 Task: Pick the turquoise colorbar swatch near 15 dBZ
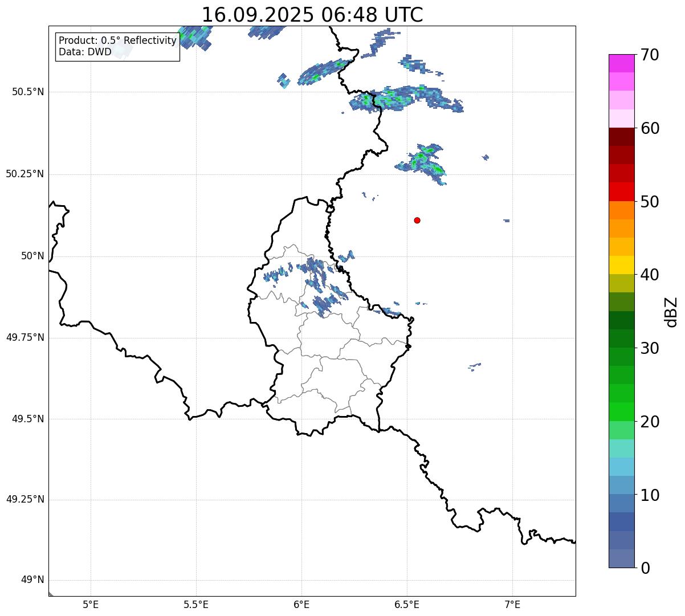[x=622, y=448]
